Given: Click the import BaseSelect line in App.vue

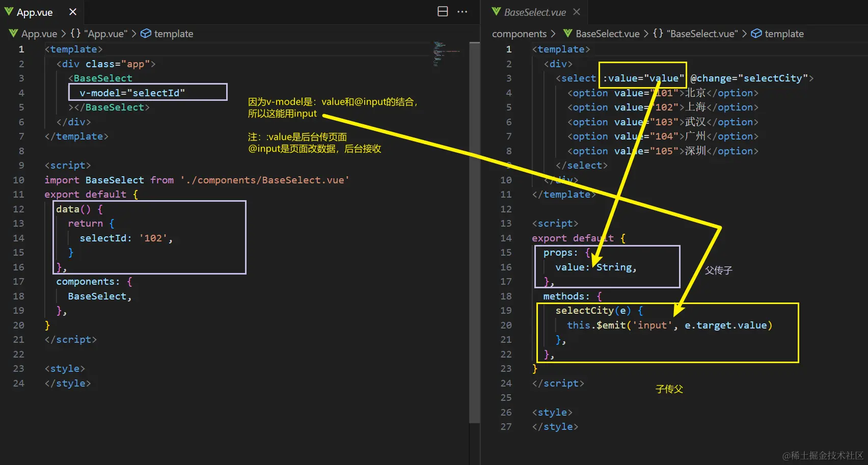Looking at the screenshot, I should pos(197,180).
